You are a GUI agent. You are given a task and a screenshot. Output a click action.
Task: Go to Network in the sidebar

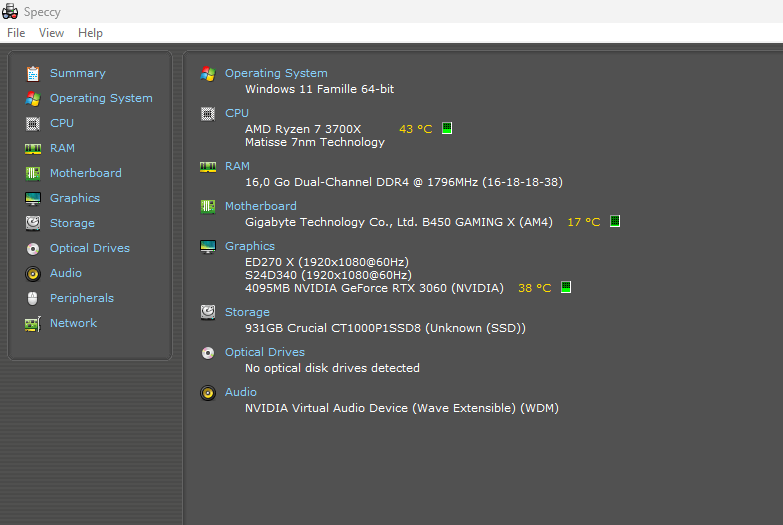(x=73, y=323)
